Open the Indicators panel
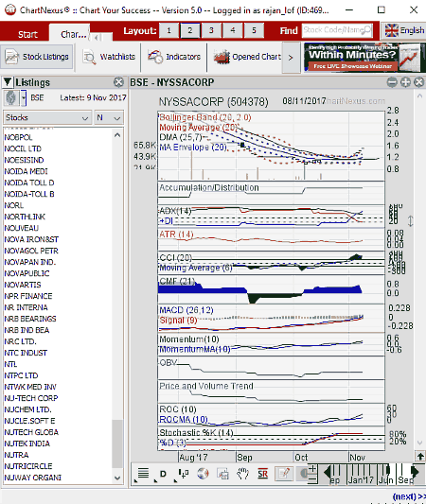This screenshot has height=504, width=426. (174, 57)
